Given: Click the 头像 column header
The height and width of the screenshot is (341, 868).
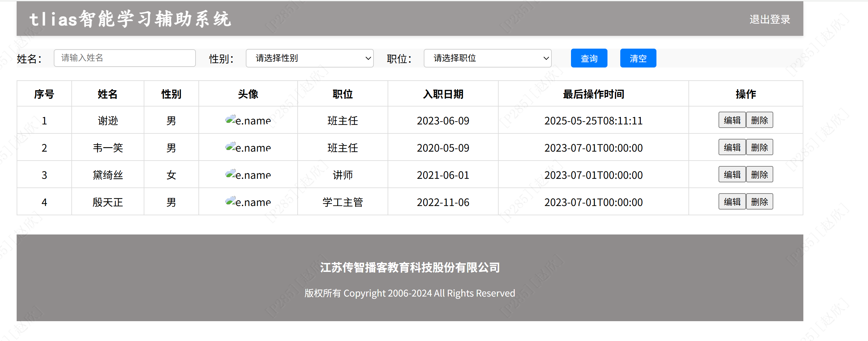Looking at the screenshot, I should (x=248, y=94).
